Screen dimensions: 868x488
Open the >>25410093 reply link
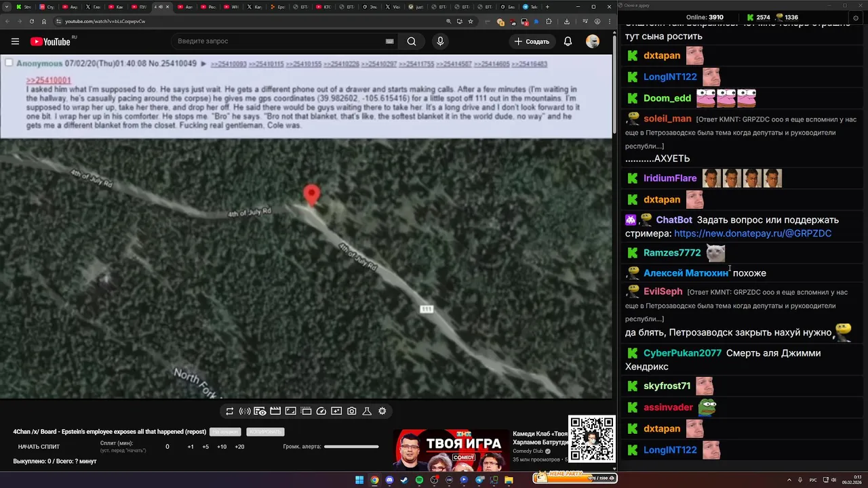pyautogui.click(x=229, y=64)
